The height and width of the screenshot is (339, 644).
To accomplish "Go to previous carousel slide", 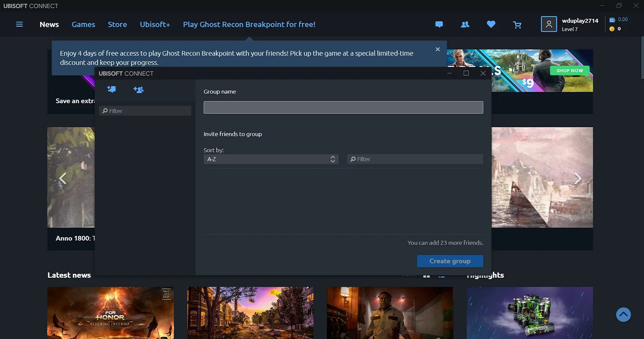I will [63, 178].
